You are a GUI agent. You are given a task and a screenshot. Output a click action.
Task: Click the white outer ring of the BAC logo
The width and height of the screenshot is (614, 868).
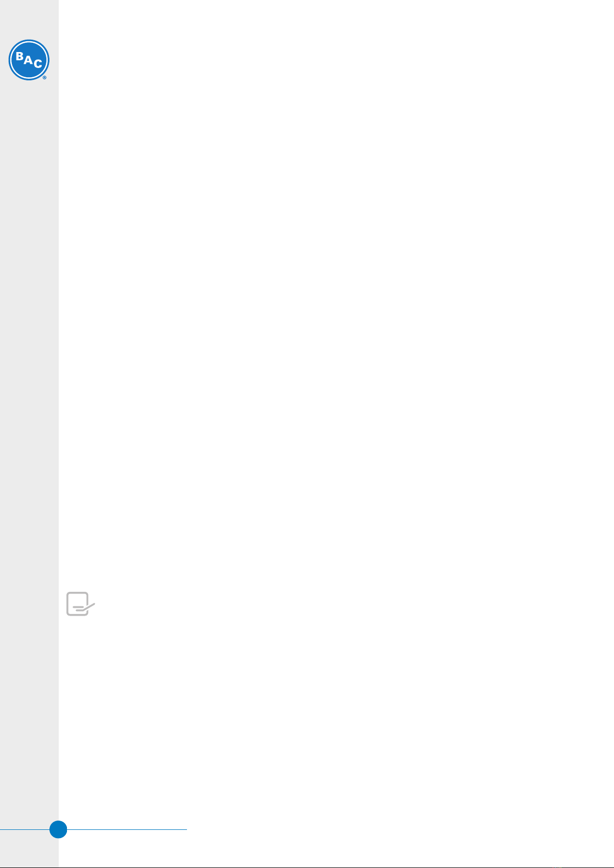pos(29,41)
